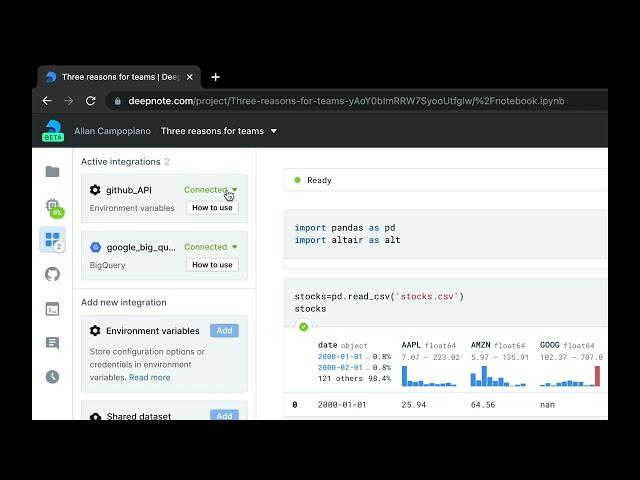Open the version history clock icon

click(x=52, y=377)
